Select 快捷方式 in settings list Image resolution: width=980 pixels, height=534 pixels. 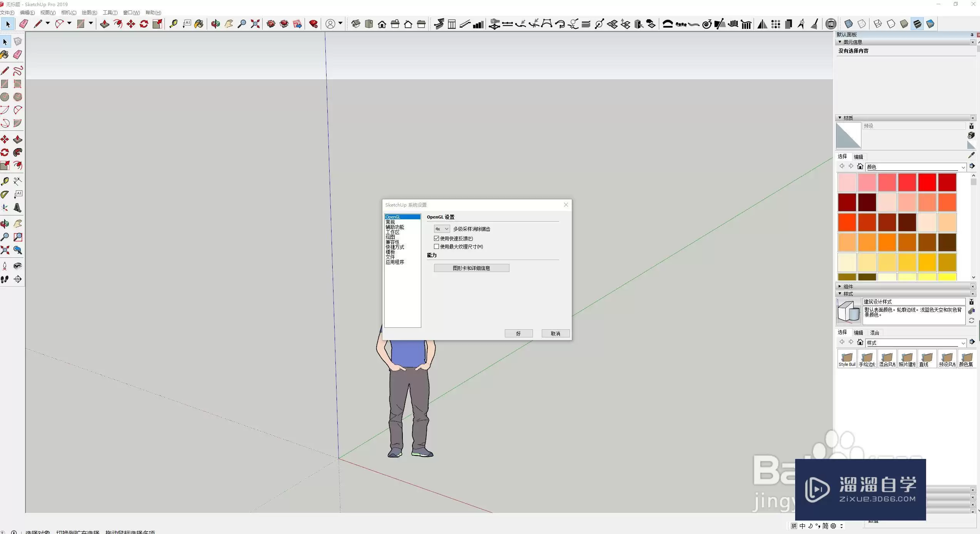coord(395,247)
